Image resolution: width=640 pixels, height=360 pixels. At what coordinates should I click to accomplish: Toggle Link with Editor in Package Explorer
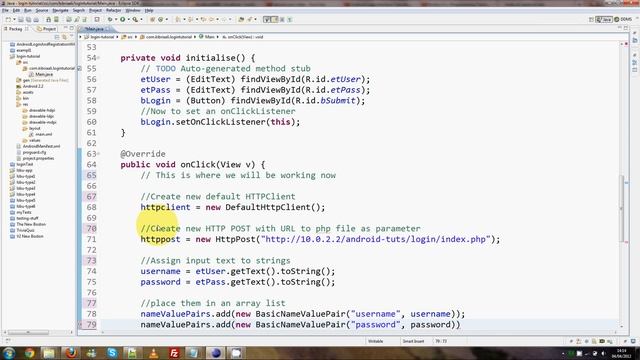pos(64,37)
